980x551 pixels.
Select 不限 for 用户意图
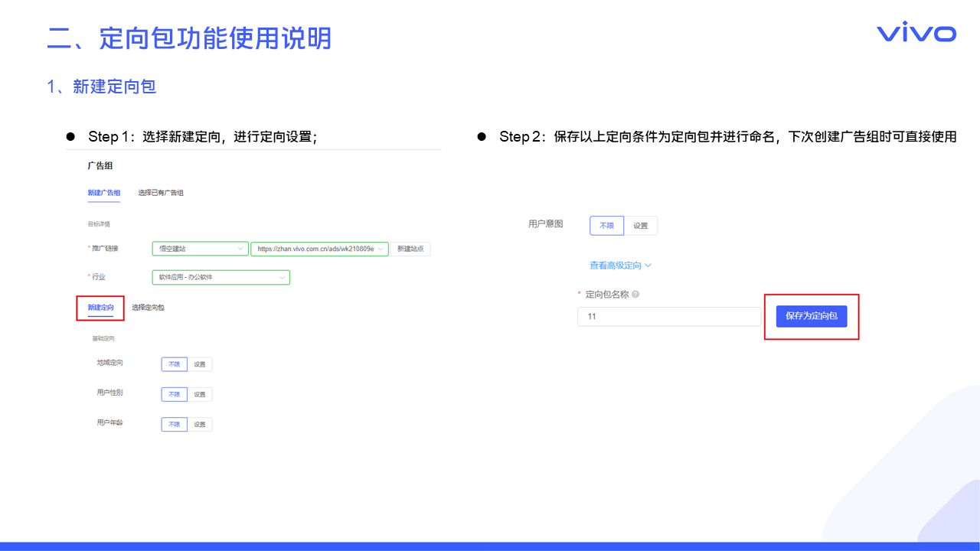click(606, 226)
